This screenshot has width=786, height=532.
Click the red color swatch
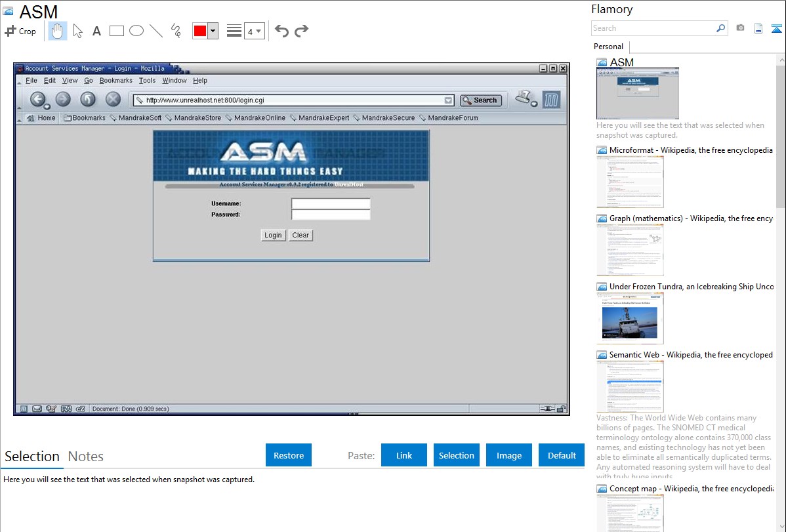(199, 31)
